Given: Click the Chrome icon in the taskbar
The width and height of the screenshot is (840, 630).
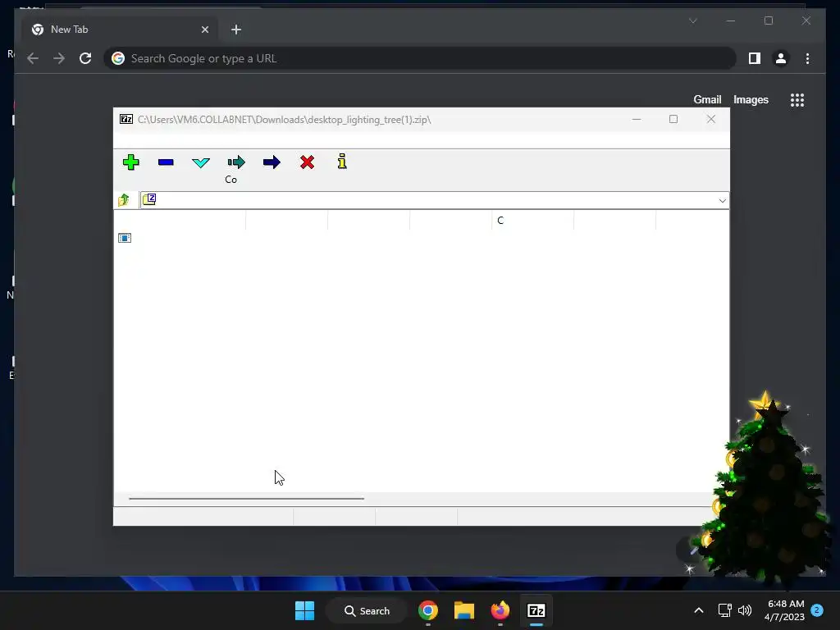Looking at the screenshot, I should [428, 610].
